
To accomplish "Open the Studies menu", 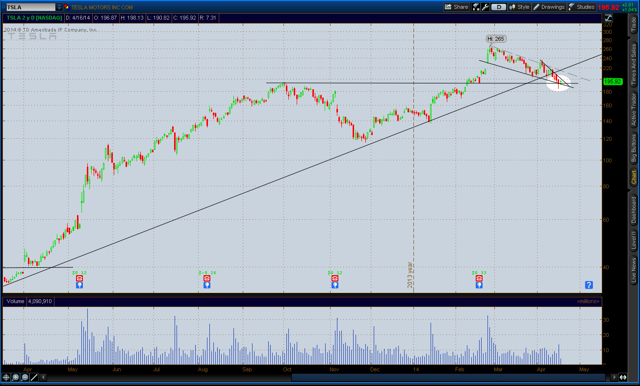I will (582, 7).
